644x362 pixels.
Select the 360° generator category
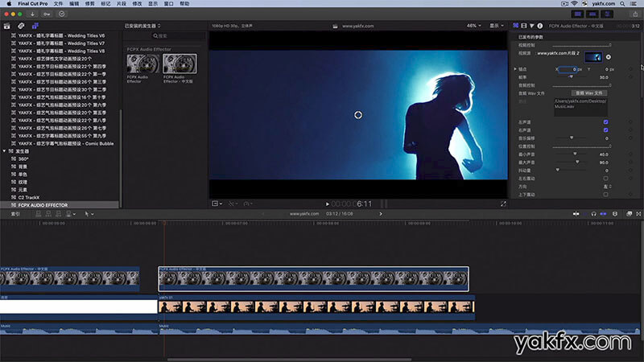click(23, 158)
